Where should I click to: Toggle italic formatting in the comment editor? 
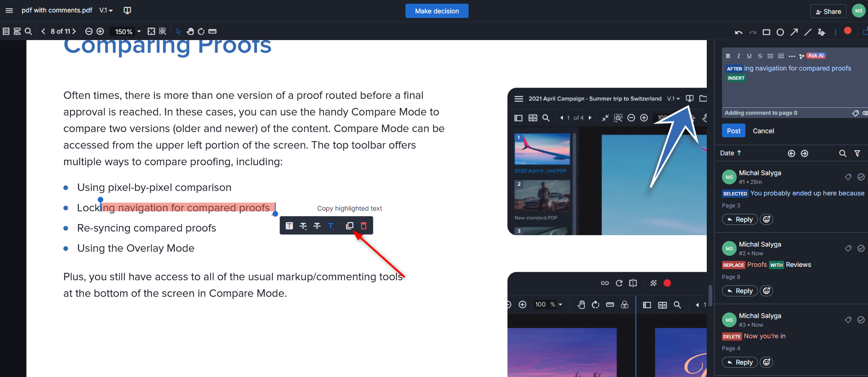[739, 56]
